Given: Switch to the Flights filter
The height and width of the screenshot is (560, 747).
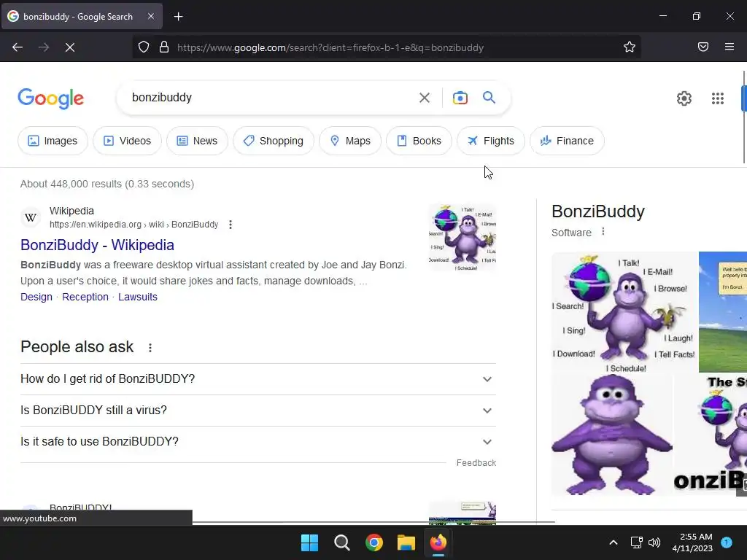Looking at the screenshot, I should click(491, 141).
